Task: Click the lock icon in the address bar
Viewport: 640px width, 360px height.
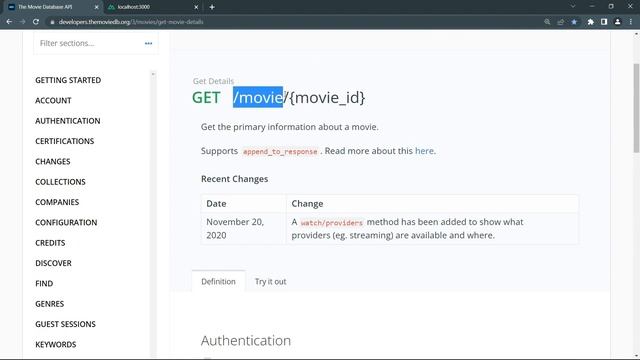Action: coord(52,22)
